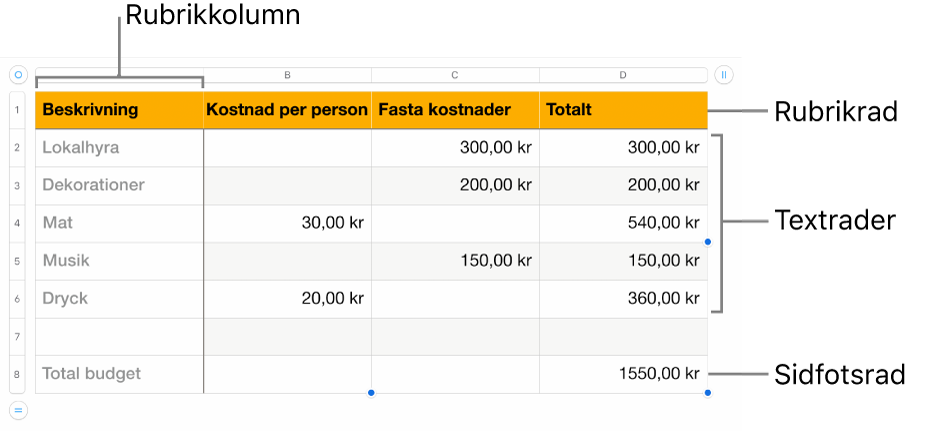Select column D via its header tab
Image resolution: width=931 pixels, height=431 pixels.
coord(623,75)
